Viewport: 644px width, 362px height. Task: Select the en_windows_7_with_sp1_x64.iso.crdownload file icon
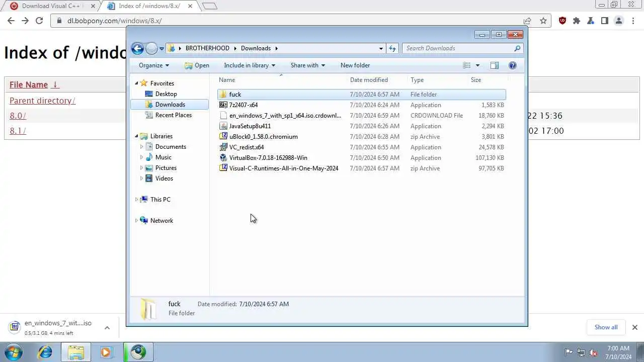coord(223,116)
